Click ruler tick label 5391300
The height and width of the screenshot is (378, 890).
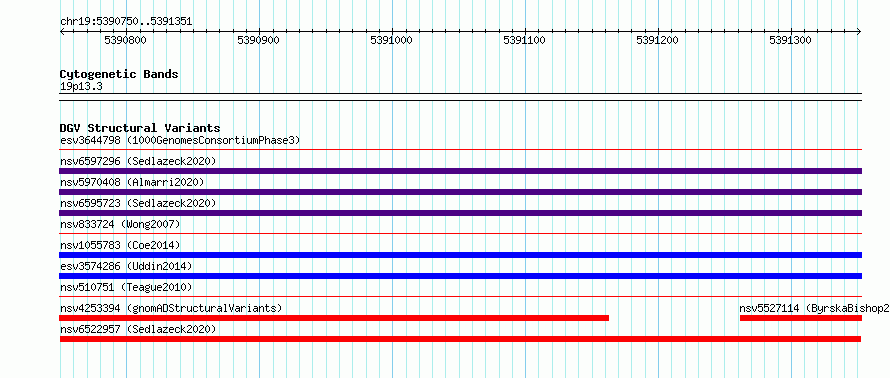coord(791,40)
